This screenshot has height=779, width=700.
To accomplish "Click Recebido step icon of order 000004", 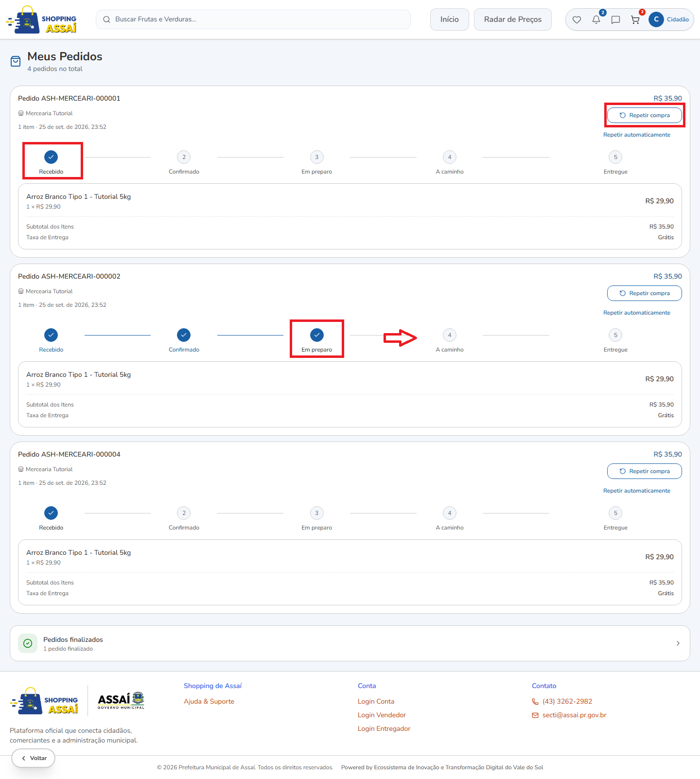I will coord(51,513).
